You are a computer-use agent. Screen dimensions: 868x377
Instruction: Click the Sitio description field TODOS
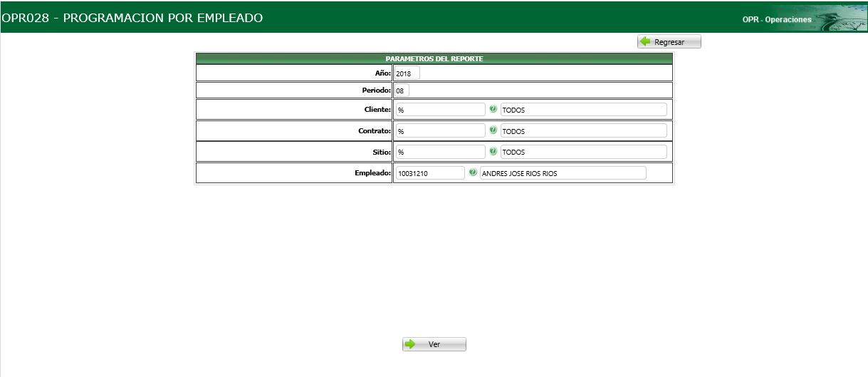pos(584,152)
